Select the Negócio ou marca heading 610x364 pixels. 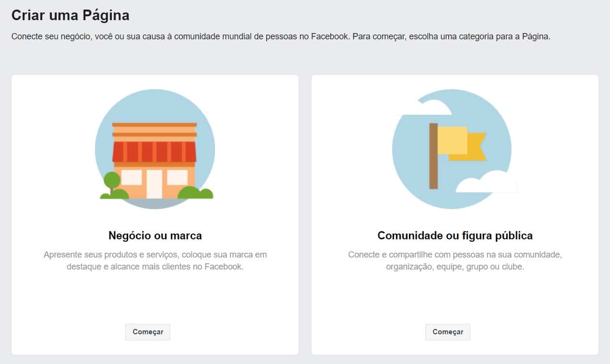tap(155, 235)
